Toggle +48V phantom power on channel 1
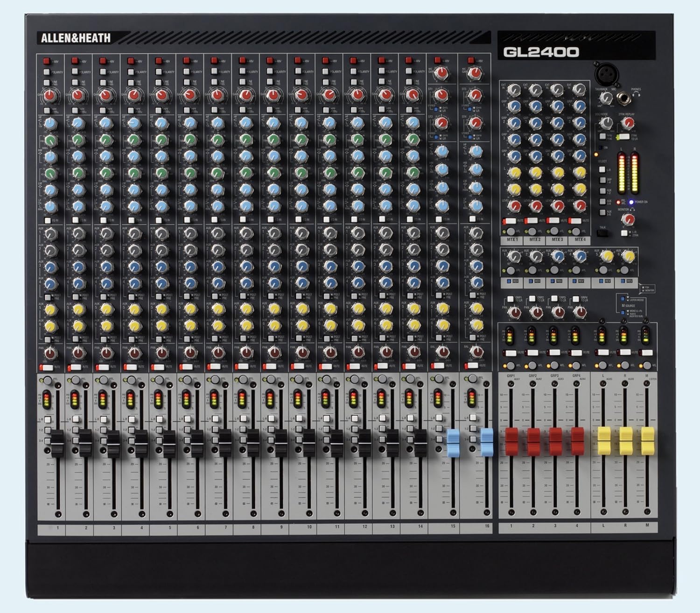Viewport: 700px width, 613px height. [x=47, y=61]
